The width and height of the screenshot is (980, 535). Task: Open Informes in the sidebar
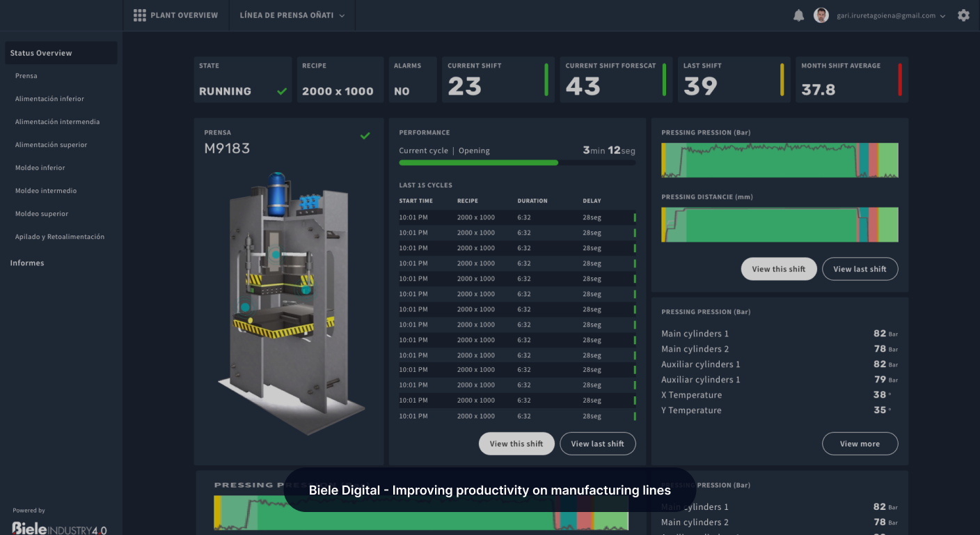click(x=27, y=263)
